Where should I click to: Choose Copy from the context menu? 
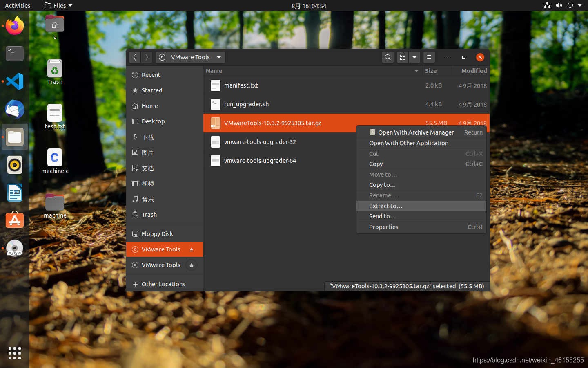point(421,164)
